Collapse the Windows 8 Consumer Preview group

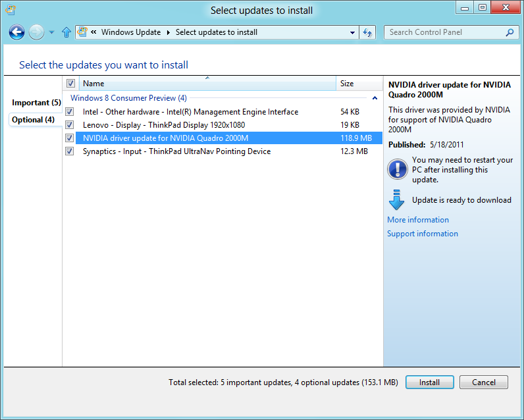(x=375, y=98)
